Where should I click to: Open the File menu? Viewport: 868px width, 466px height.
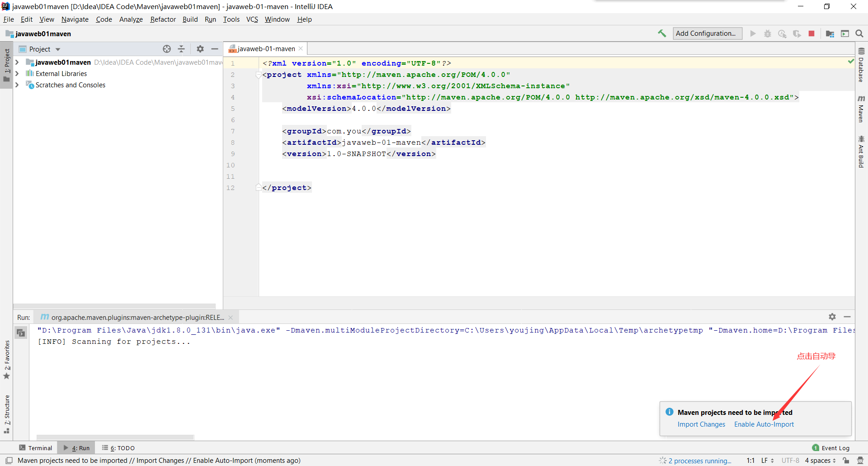[9, 19]
